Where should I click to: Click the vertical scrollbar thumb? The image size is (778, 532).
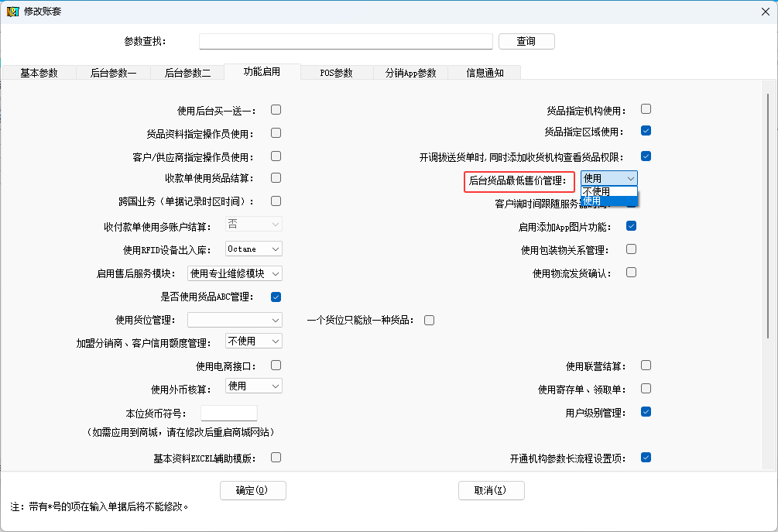point(768,216)
